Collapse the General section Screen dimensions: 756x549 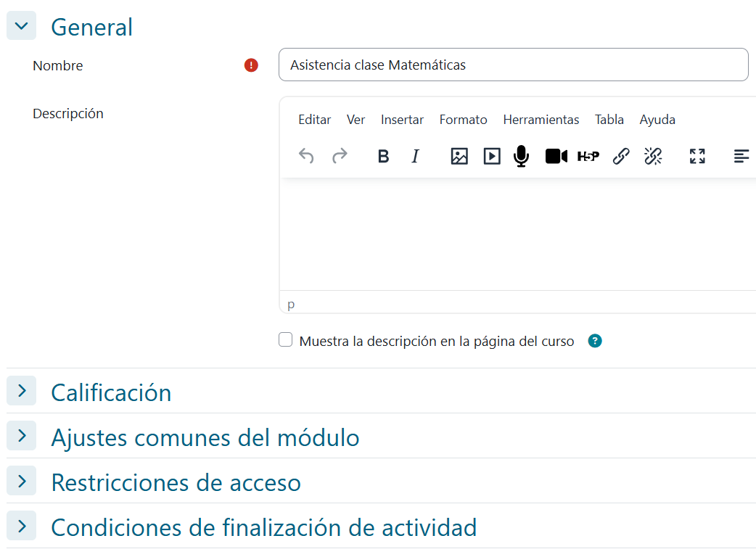click(21, 25)
